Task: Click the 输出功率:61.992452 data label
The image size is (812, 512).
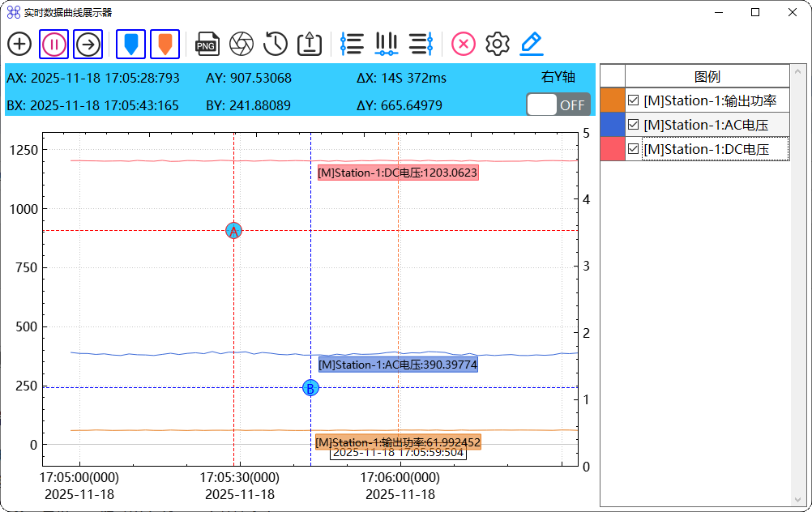Action: tap(398, 442)
